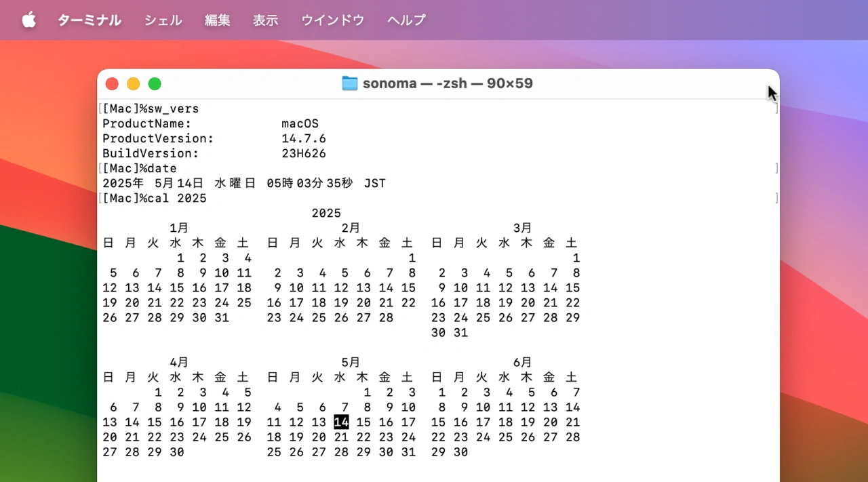Open the ヘルプ menu
Viewport: 868px width, 482px height.
tap(406, 20)
